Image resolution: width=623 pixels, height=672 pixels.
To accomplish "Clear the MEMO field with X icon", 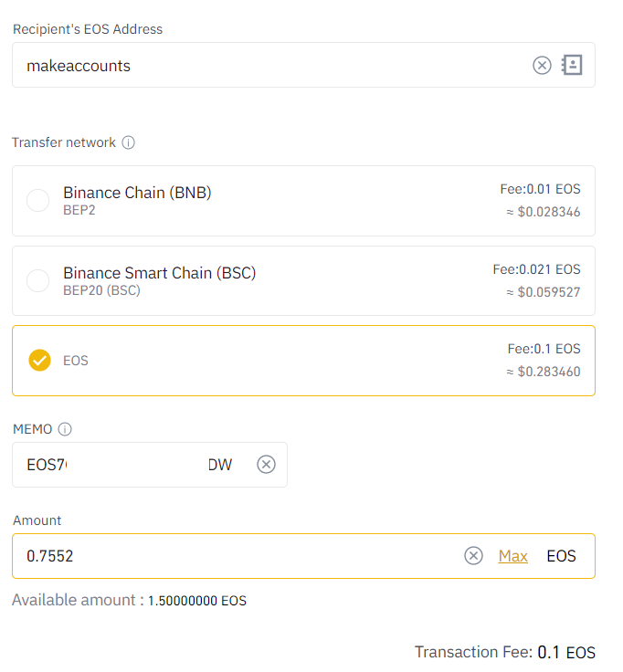I will (x=266, y=465).
